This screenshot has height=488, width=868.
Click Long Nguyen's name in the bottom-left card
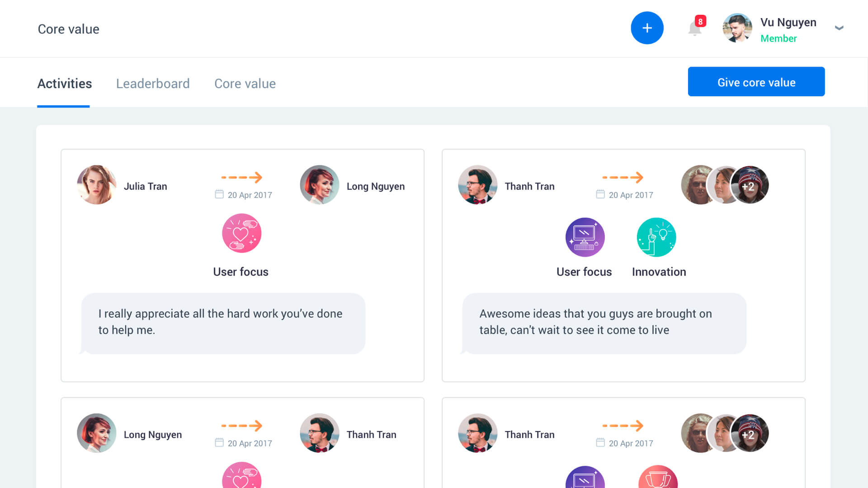coord(153,435)
